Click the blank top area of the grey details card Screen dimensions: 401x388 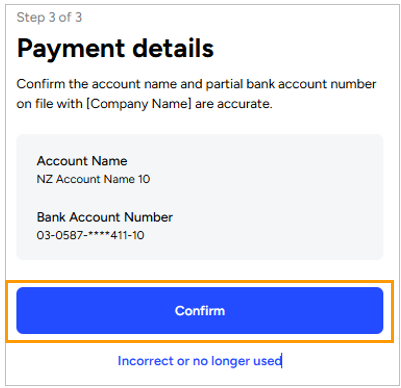(x=200, y=143)
